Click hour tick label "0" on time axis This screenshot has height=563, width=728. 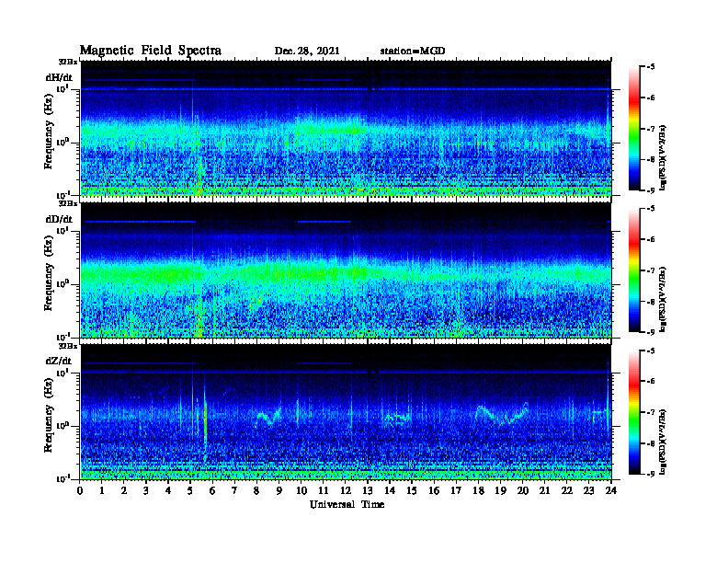(80, 490)
